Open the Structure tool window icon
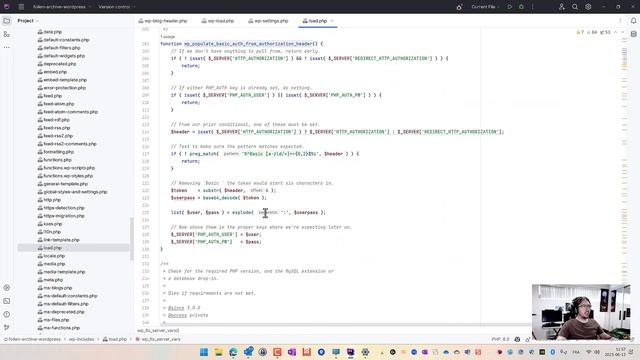Image resolution: width=640 pixels, height=360 pixels. [7, 34]
